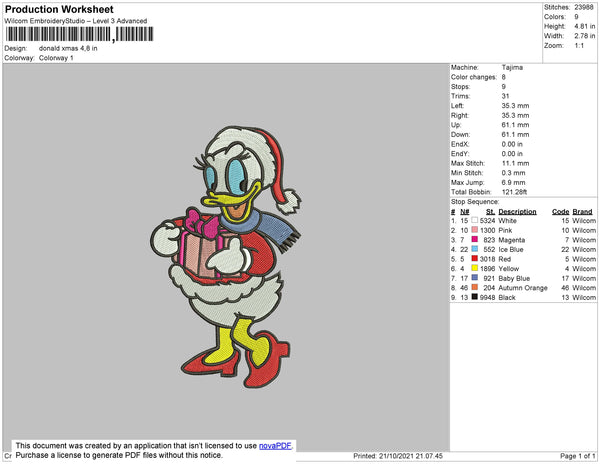Click the 'N#' column header

(465, 212)
